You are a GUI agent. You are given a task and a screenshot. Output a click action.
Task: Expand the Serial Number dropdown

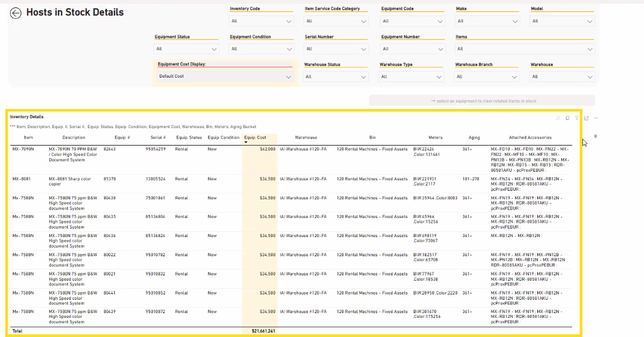336,49
